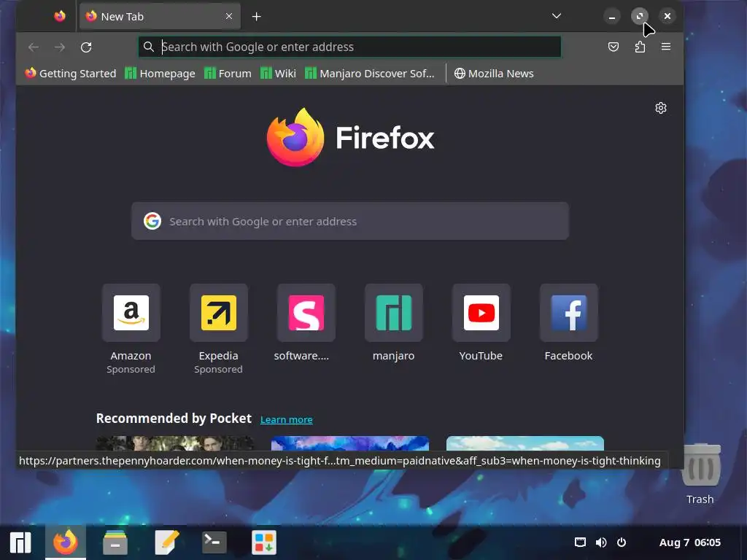Open the Wiki bookmark

coord(278,74)
